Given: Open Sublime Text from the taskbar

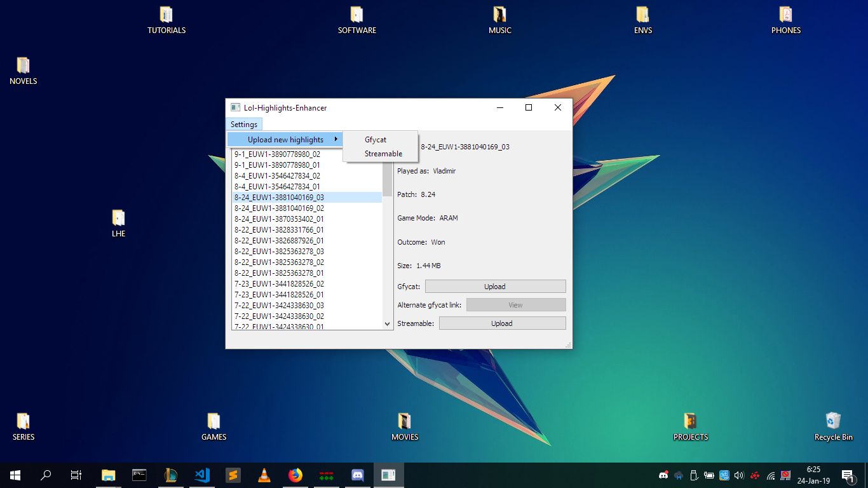Looking at the screenshot, I should (233, 475).
